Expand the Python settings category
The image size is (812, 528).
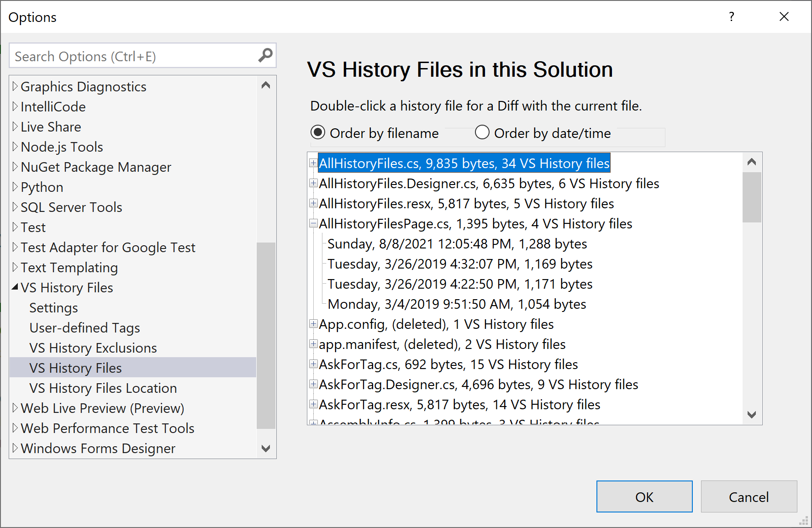coord(15,187)
